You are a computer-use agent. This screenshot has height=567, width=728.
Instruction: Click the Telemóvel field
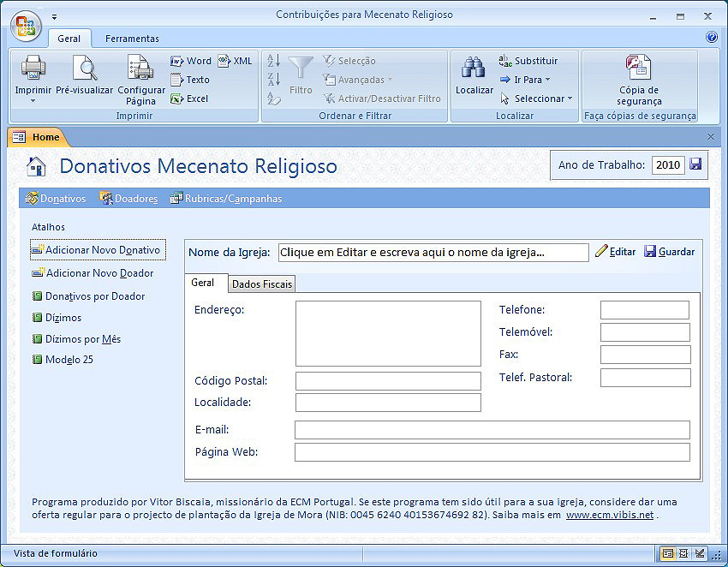(x=645, y=332)
